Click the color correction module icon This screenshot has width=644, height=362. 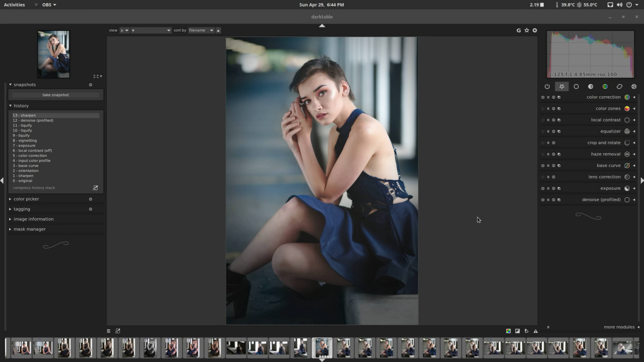pyautogui.click(x=627, y=97)
